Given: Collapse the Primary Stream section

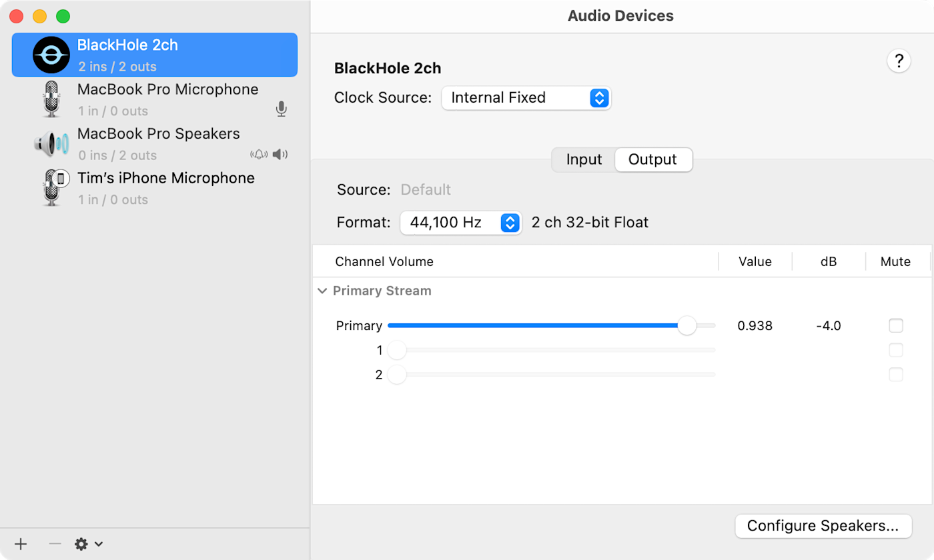Looking at the screenshot, I should pyautogui.click(x=322, y=291).
